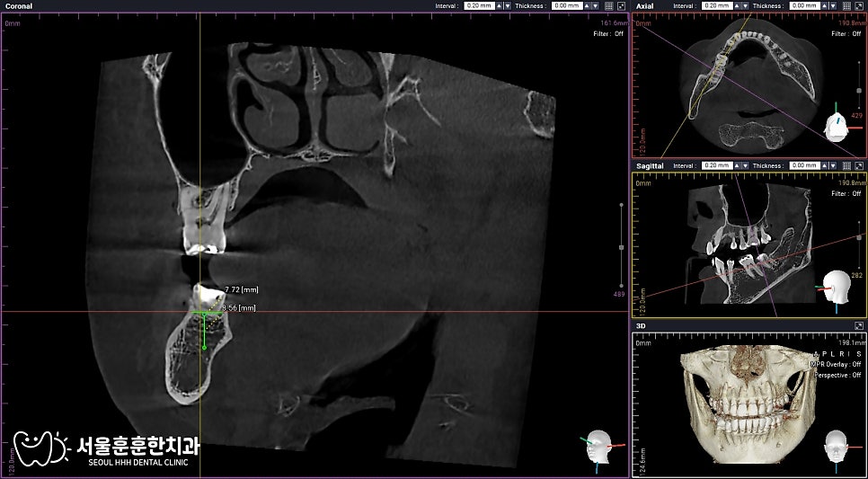The width and height of the screenshot is (868, 479).
Task: Click the Coronal slice slider handle
Action: (x=621, y=247)
